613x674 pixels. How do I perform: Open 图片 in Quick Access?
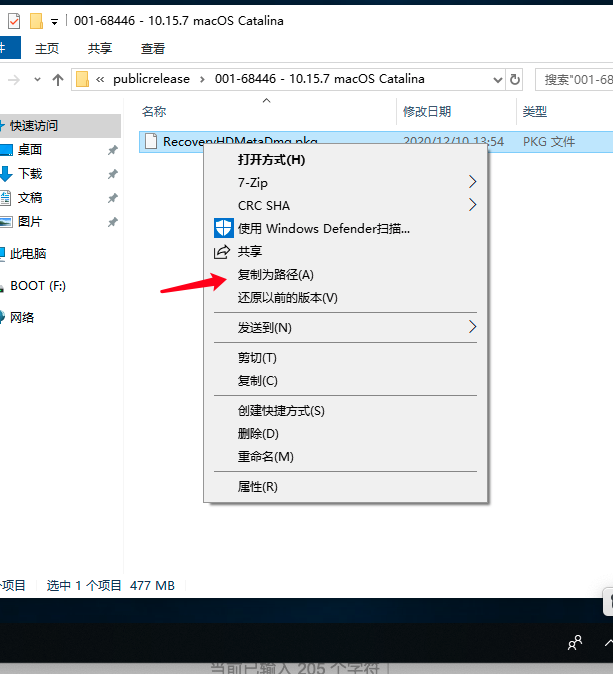pyautogui.click(x=30, y=222)
